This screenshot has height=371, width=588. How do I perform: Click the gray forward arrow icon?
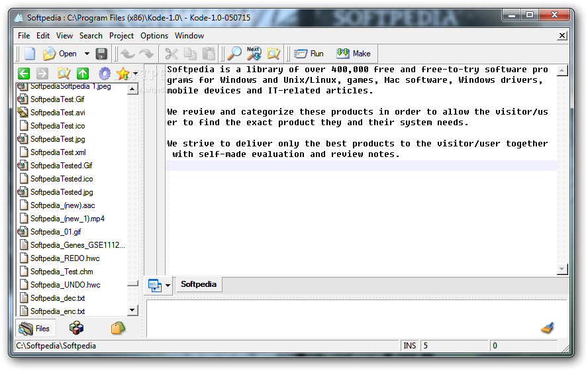pos(42,74)
